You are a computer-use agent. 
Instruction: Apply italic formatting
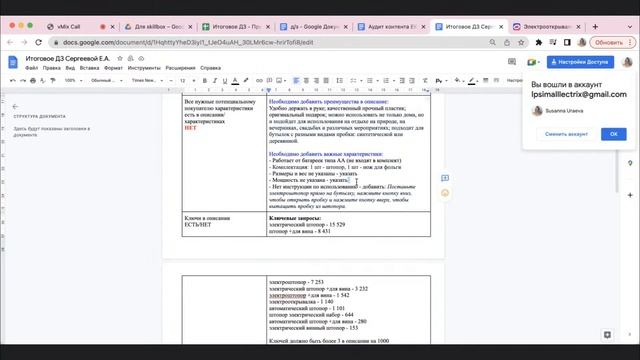point(215,81)
